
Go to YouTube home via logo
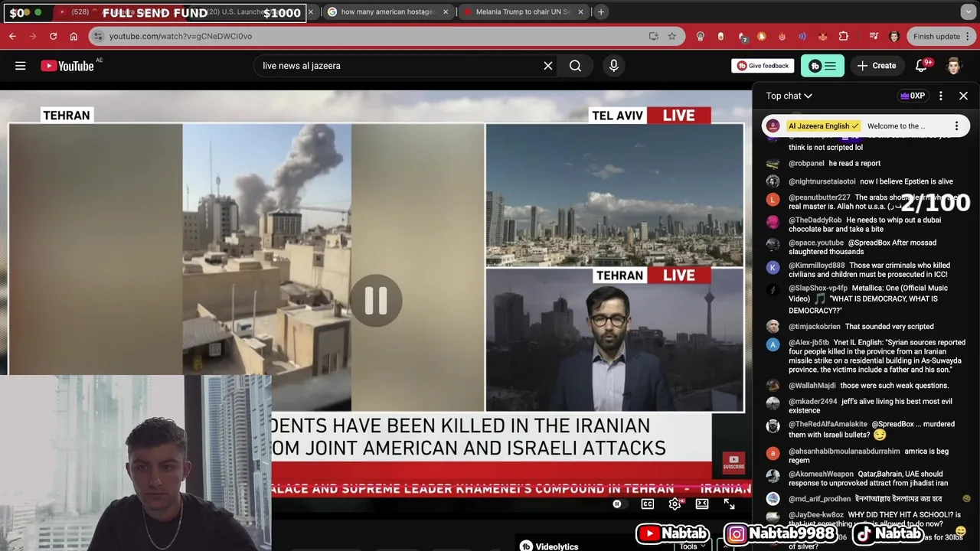point(67,66)
